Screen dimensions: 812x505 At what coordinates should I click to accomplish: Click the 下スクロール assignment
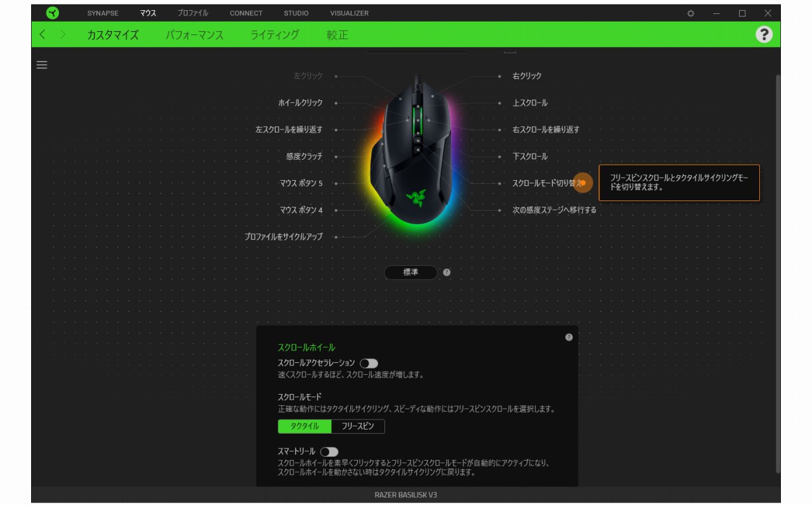(530, 156)
